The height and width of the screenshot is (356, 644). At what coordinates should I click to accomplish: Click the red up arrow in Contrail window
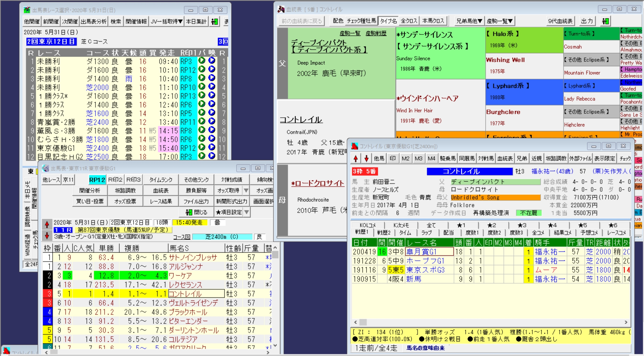pyautogui.click(x=356, y=158)
